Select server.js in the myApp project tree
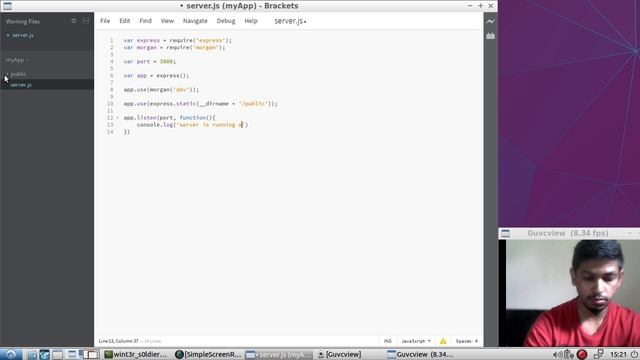The height and width of the screenshot is (360, 640). click(21, 85)
